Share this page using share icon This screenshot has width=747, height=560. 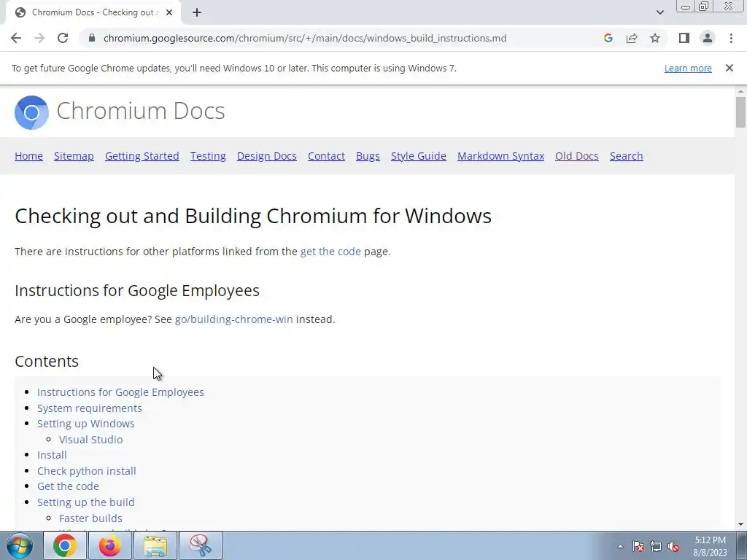pos(632,38)
